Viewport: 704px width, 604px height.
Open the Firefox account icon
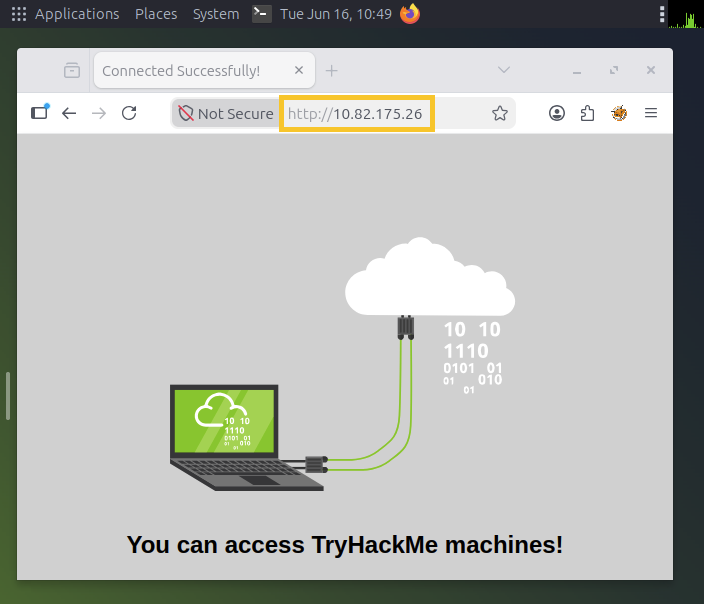[x=557, y=113]
